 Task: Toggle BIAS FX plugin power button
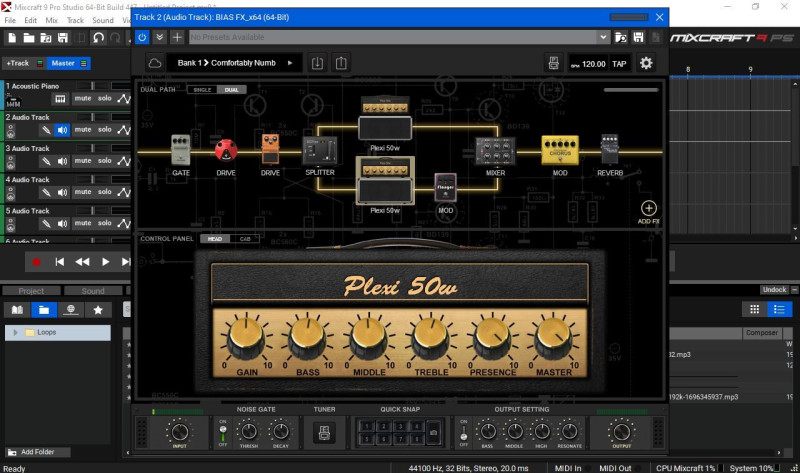(142, 37)
